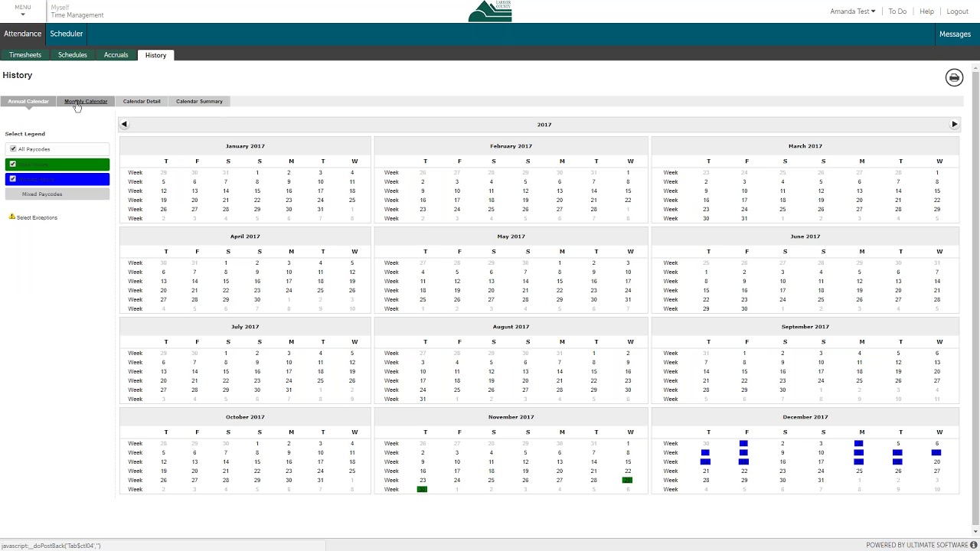Viewport: 980px width, 551px height.
Task: Uncheck the blue legend paycode checkbox
Action: [x=12, y=179]
